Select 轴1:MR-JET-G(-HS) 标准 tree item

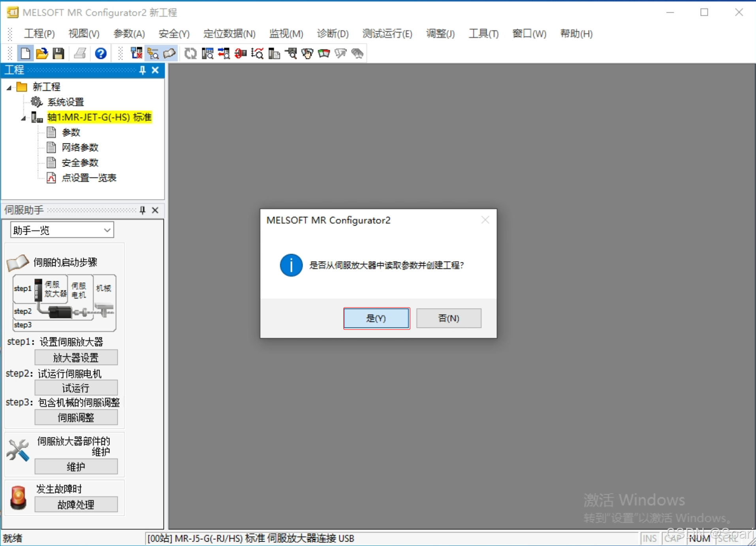click(100, 117)
